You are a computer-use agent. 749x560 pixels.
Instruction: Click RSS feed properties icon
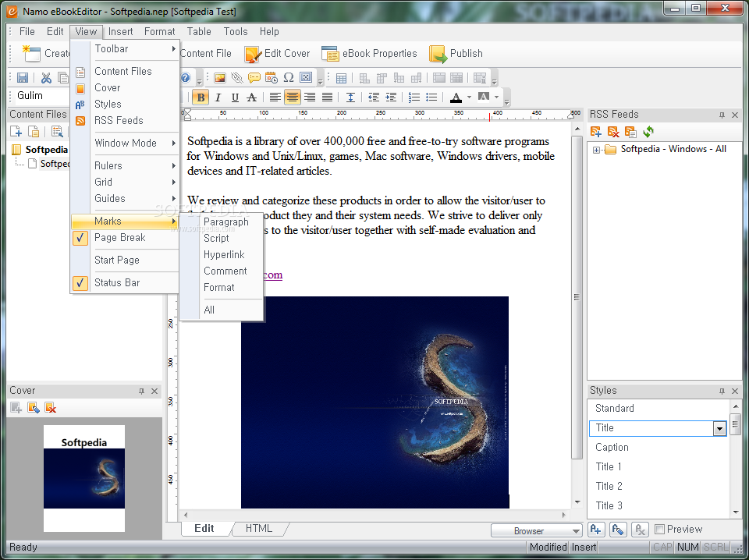[x=630, y=132]
